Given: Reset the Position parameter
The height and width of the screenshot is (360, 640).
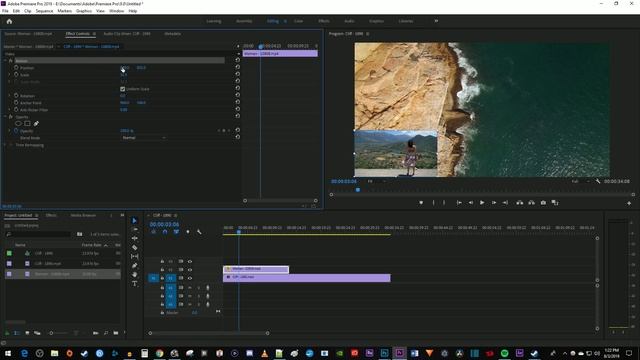Looking at the screenshot, I should pyautogui.click(x=238, y=67).
